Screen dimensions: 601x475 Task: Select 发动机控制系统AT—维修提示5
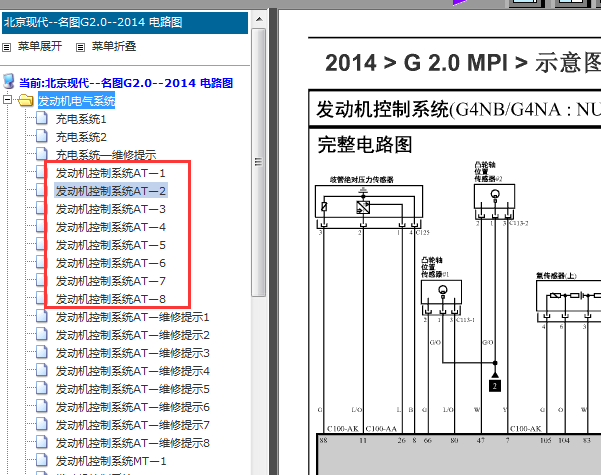[x=132, y=389]
